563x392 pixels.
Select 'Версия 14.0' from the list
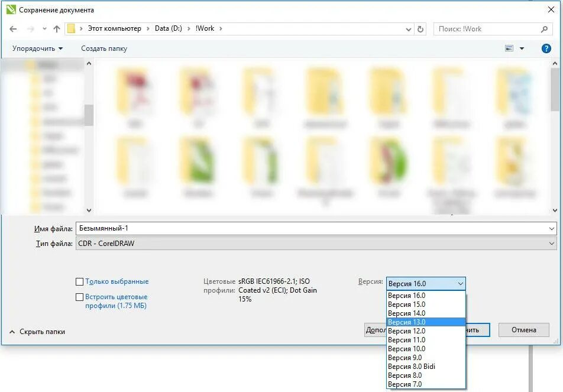(426, 313)
